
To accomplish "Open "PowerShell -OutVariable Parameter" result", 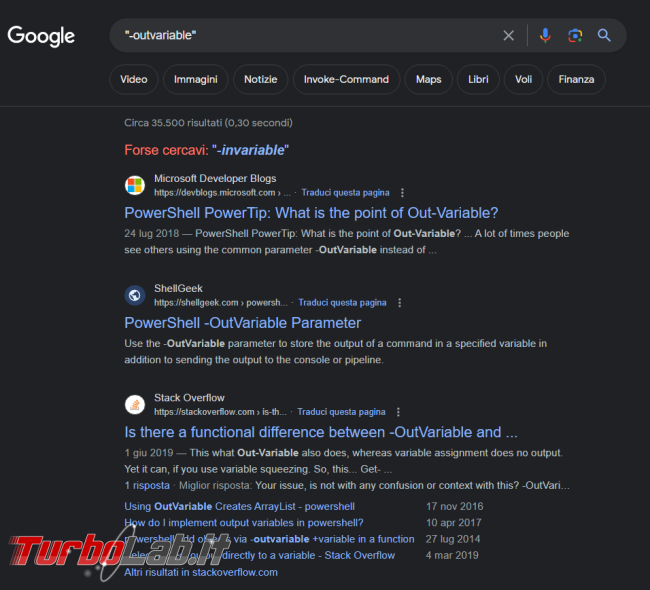I will tap(243, 323).
